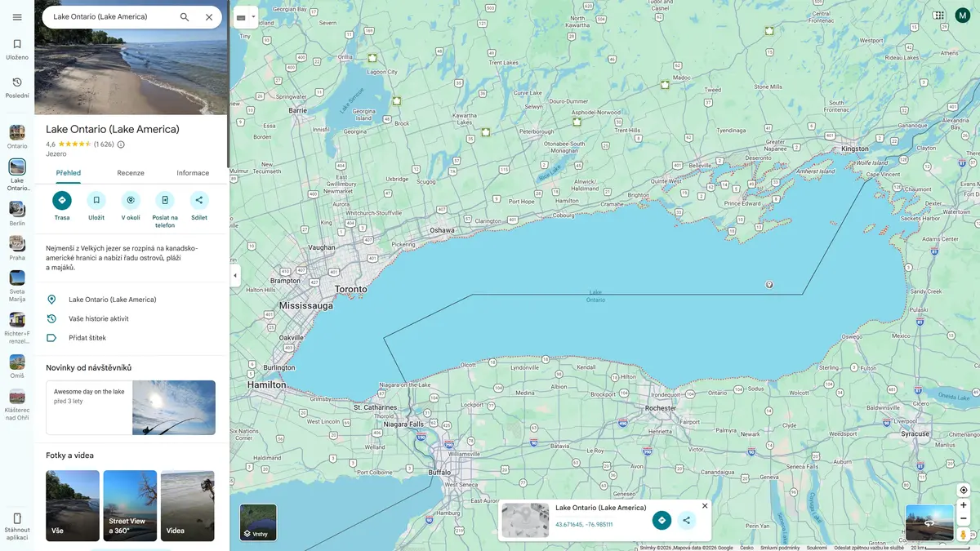Click the map card thumbnail image
Viewport: 980px width, 551px height.
(525, 520)
